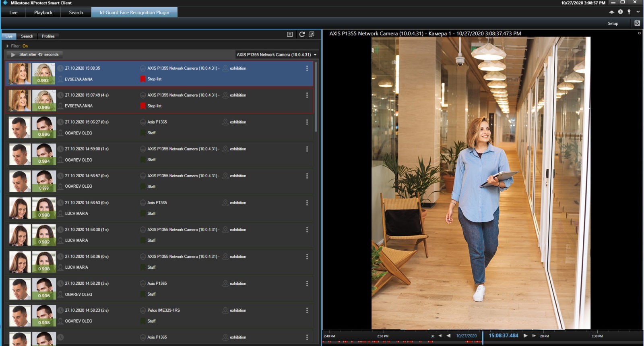644x346 pixels.
Task: Click the events list vertical scrollbar
Action: pyautogui.click(x=316, y=97)
